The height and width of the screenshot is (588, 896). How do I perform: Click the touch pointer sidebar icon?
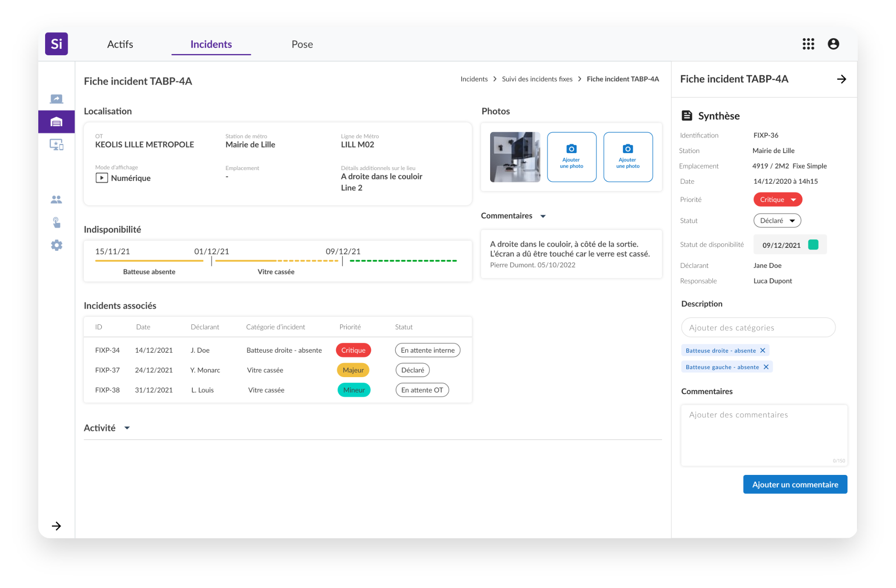[56, 222]
